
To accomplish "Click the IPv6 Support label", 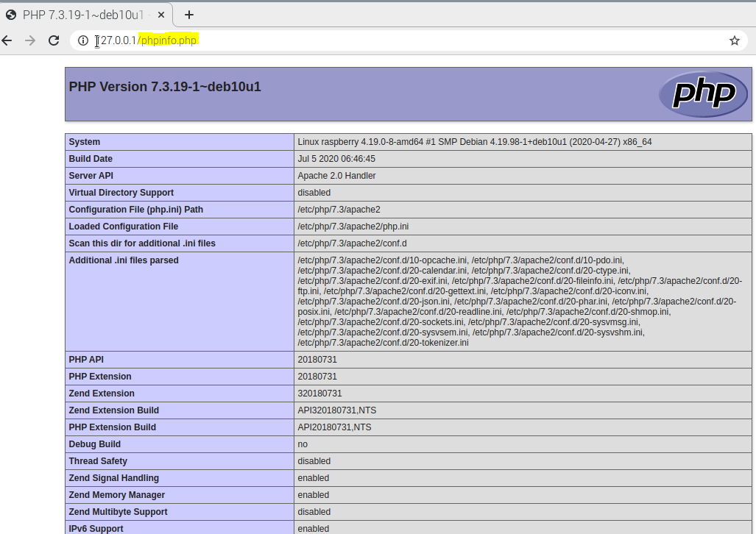I will tap(96, 528).
